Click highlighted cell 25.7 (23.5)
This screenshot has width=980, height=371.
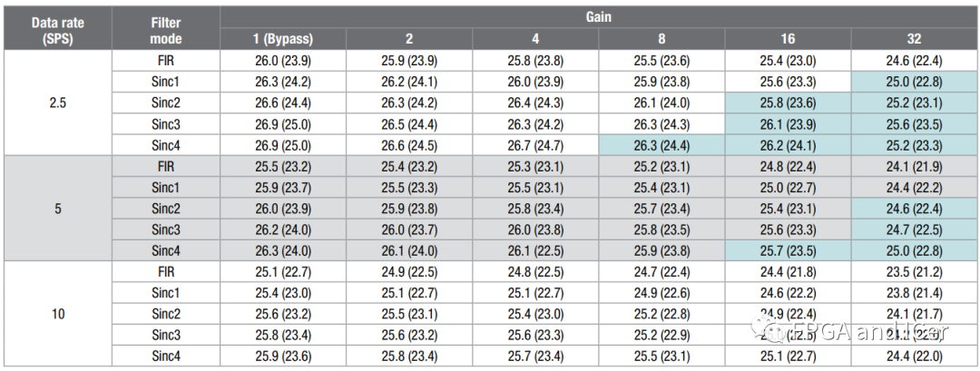pyautogui.click(x=788, y=251)
